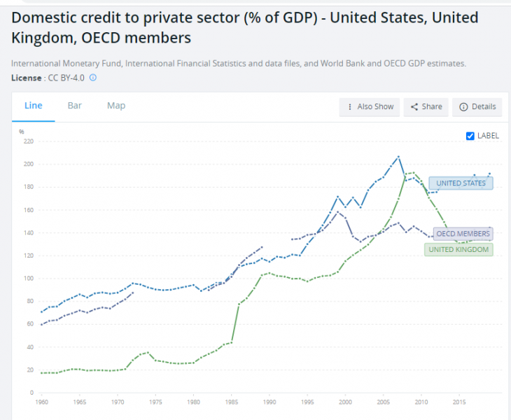The height and width of the screenshot is (420, 511).
Task: Click the three-dot icon on Also Show
Action: coord(350,107)
